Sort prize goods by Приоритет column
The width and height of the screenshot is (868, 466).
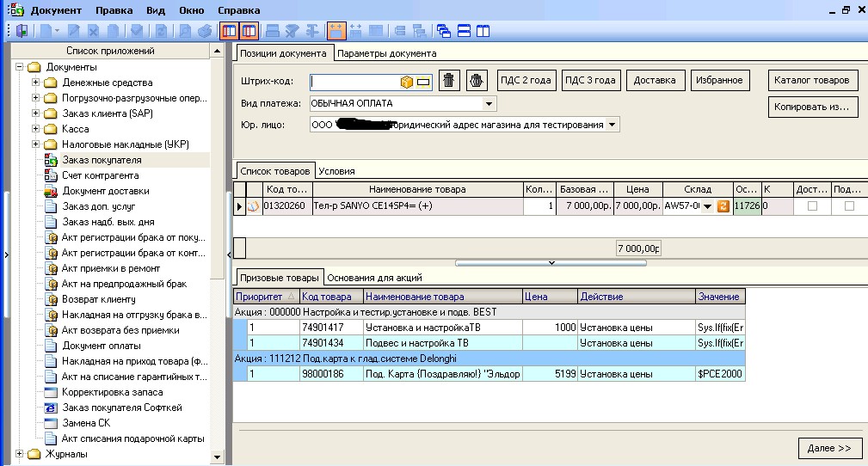pos(267,297)
